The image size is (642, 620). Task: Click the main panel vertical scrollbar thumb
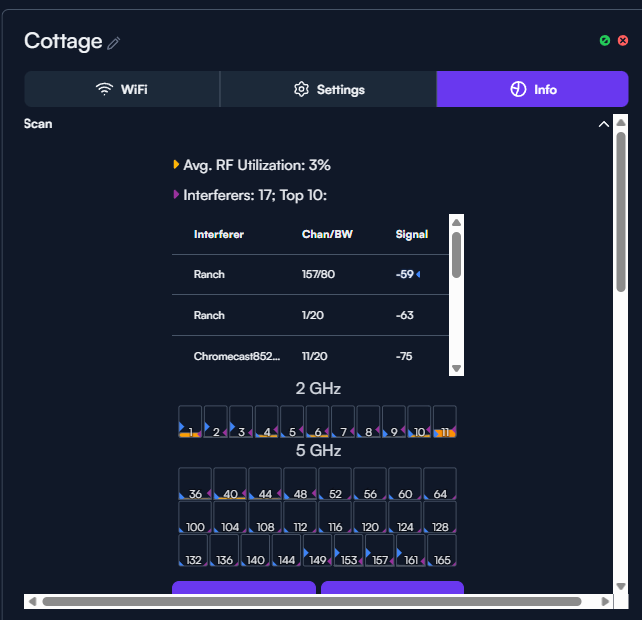tap(621, 212)
